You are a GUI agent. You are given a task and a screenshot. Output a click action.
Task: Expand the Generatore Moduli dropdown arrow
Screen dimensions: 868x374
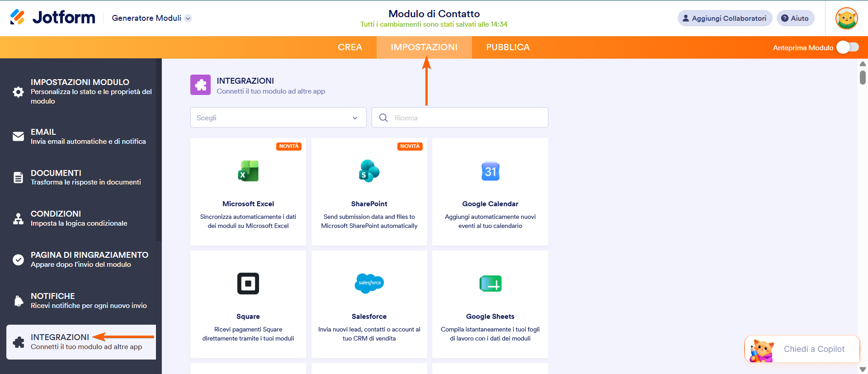coord(188,18)
